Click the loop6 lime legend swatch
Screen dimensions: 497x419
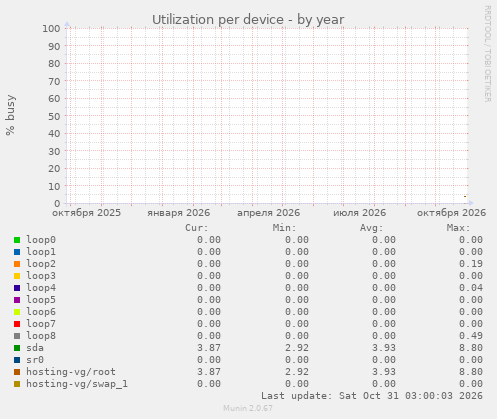[17, 312]
